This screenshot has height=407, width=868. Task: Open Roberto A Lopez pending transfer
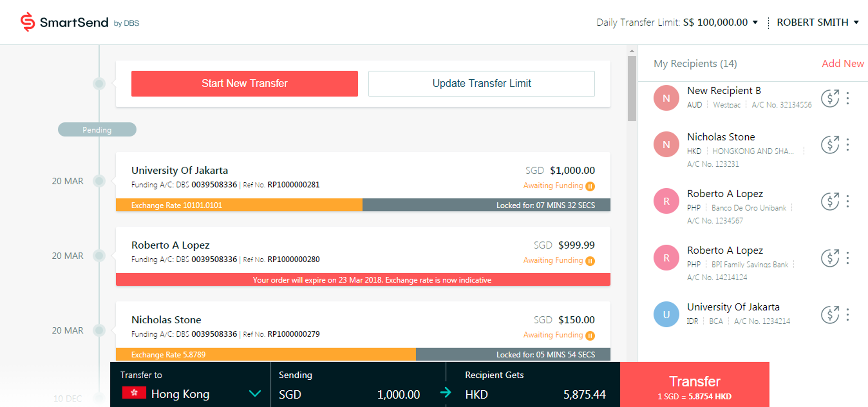click(363, 256)
